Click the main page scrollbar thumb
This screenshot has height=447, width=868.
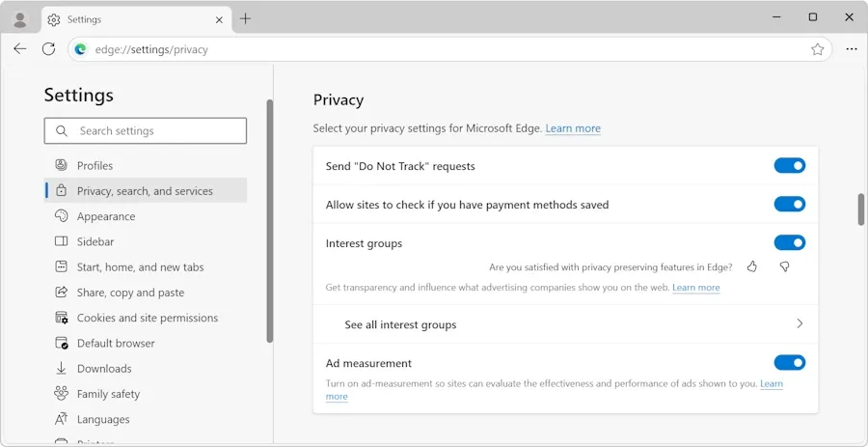[x=861, y=210]
